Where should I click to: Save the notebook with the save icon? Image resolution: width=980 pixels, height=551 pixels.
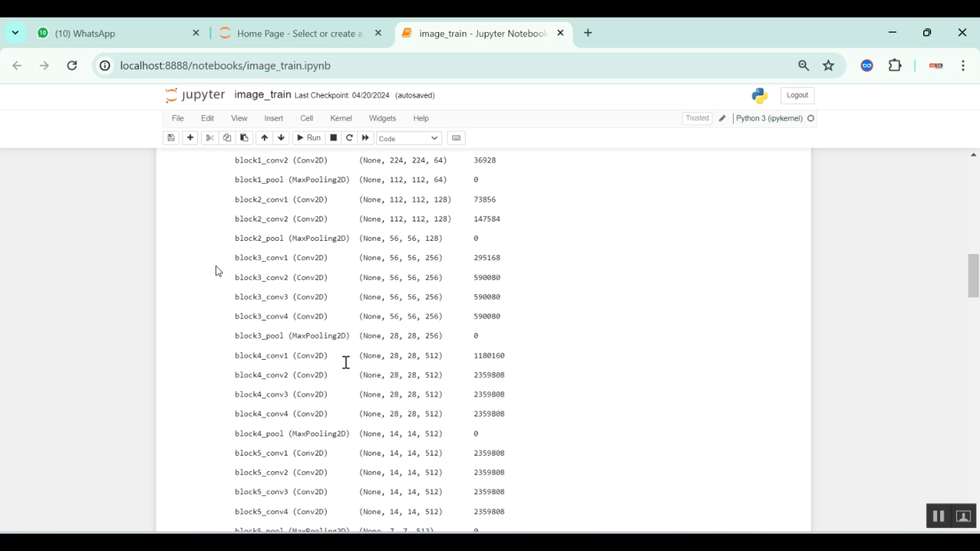click(171, 138)
